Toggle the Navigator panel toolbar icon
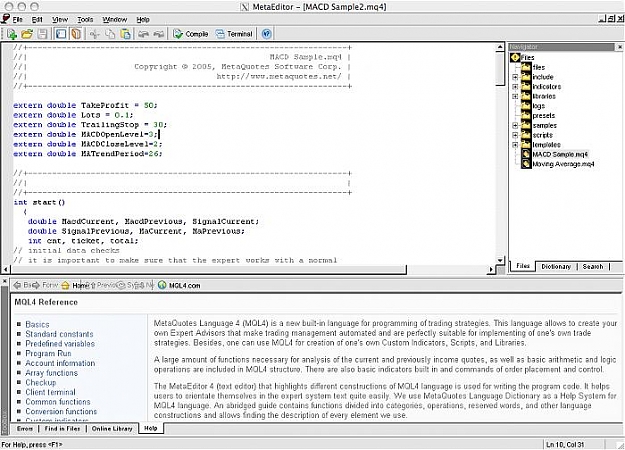Screen dimensions: 625x450 coord(61,34)
